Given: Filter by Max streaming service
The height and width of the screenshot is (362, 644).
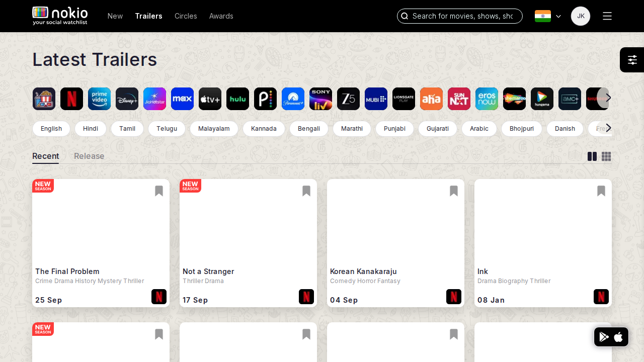Looking at the screenshot, I should pos(182,99).
